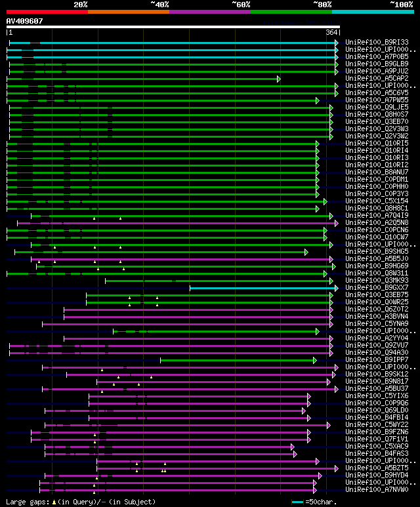Click the purple ~60% identity color bar

click(210, 12)
